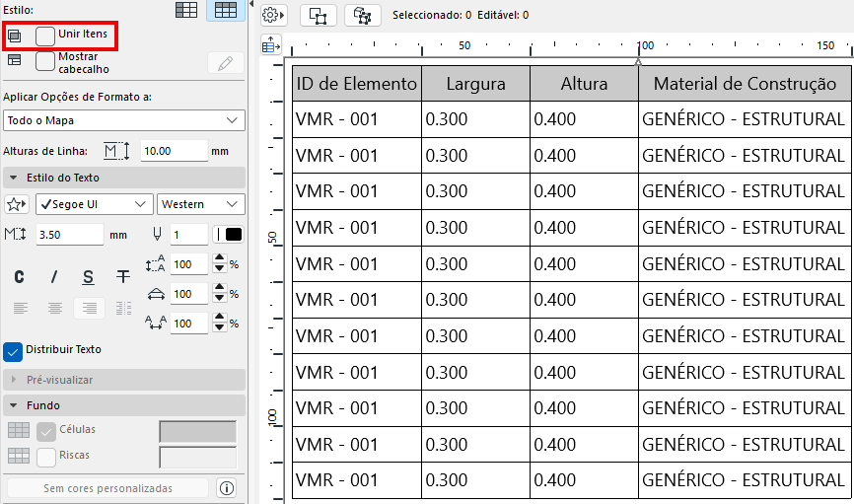Image resolution: width=854 pixels, height=504 pixels.
Task: Toggle the Riscas background checkbox
Action: coord(46,457)
